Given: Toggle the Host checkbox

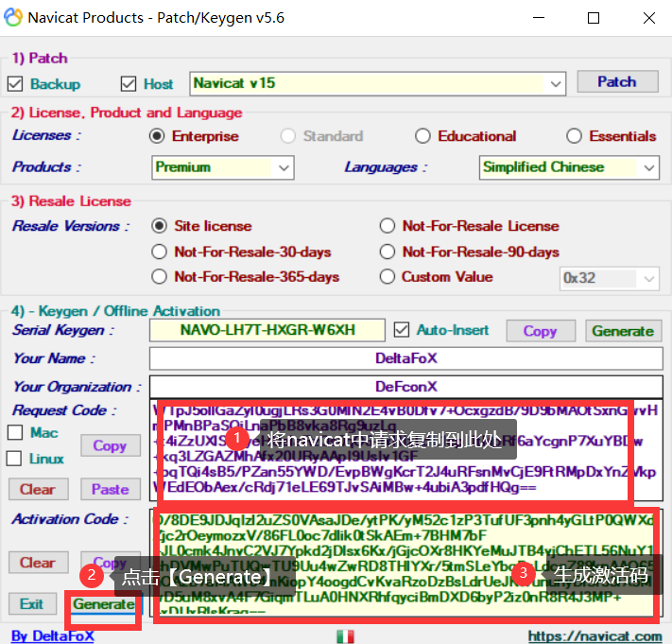Looking at the screenshot, I should coord(129,84).
